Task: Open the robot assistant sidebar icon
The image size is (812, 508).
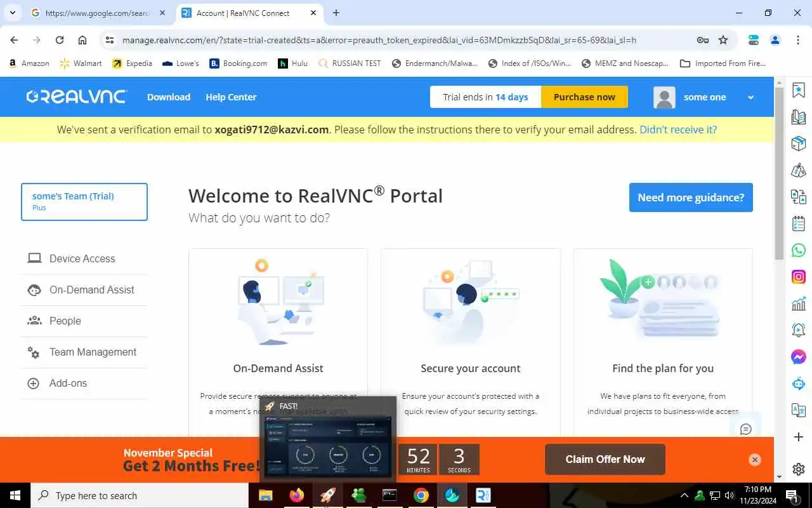Action: (799, 384)
